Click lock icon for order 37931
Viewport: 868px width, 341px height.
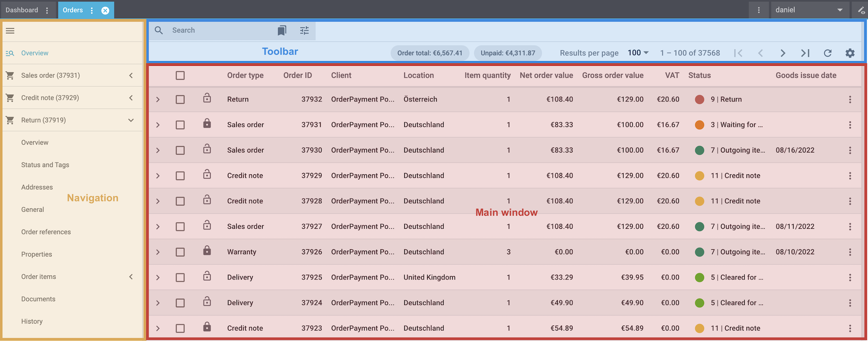(x=207, y=124)
